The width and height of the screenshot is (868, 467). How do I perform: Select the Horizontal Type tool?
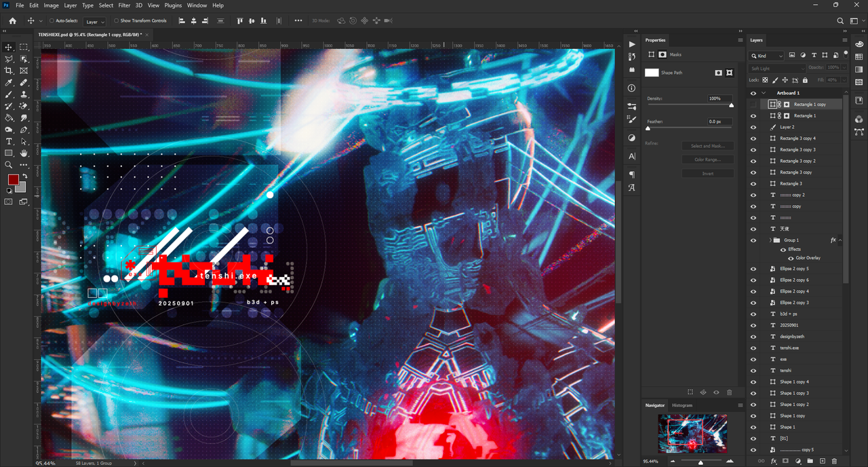[9, 141]
